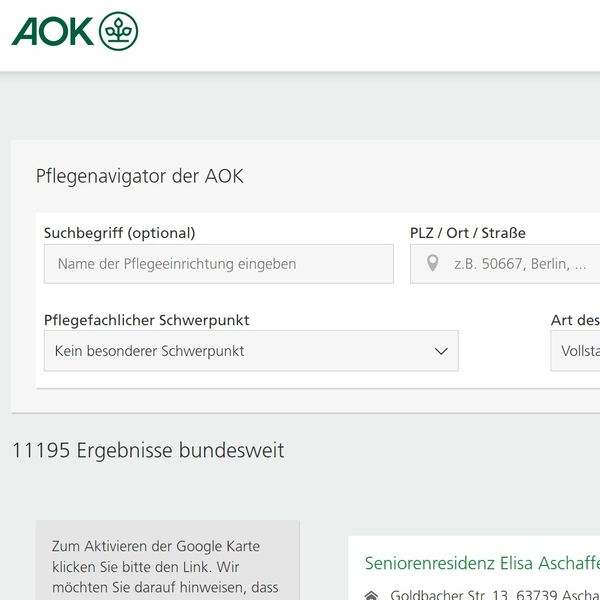Click the chevron arrow of Schwerpunkt dropdown
The width and height of the screenshot is (600, 600).
441,351
